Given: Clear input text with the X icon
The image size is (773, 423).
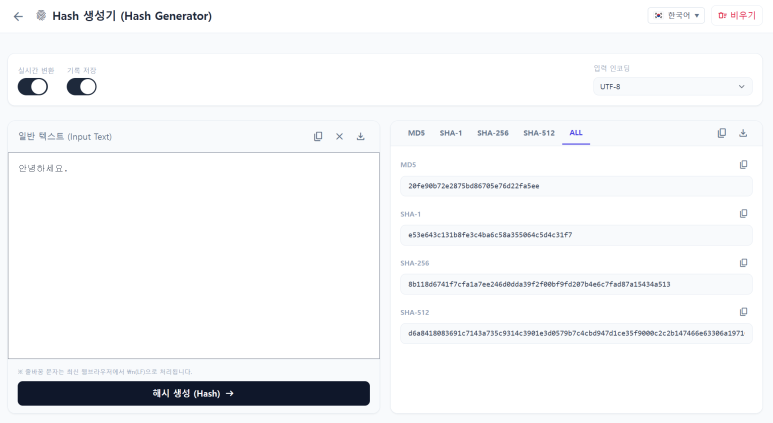Looking at the screenshot, I should coord(339,137).
